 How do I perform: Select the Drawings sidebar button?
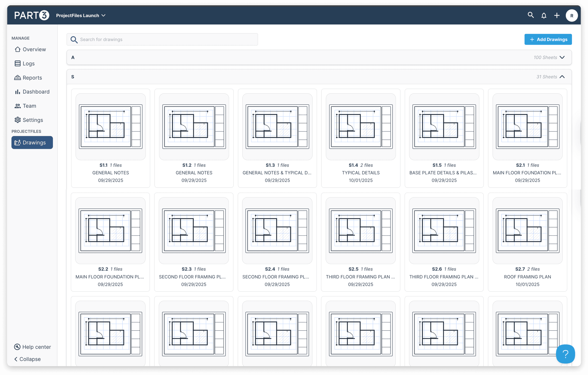(x=32, y=143)
